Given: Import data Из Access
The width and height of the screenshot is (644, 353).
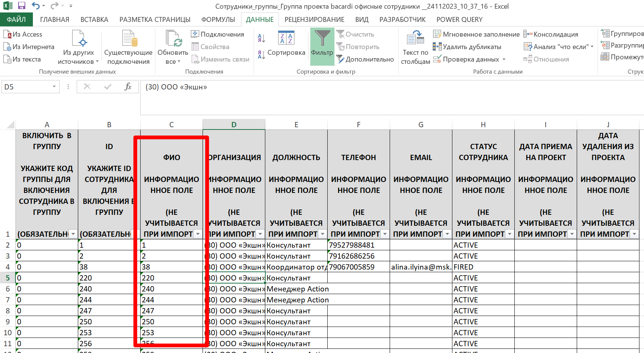Looking at the screenshot, I should click(x=23, y=34).
